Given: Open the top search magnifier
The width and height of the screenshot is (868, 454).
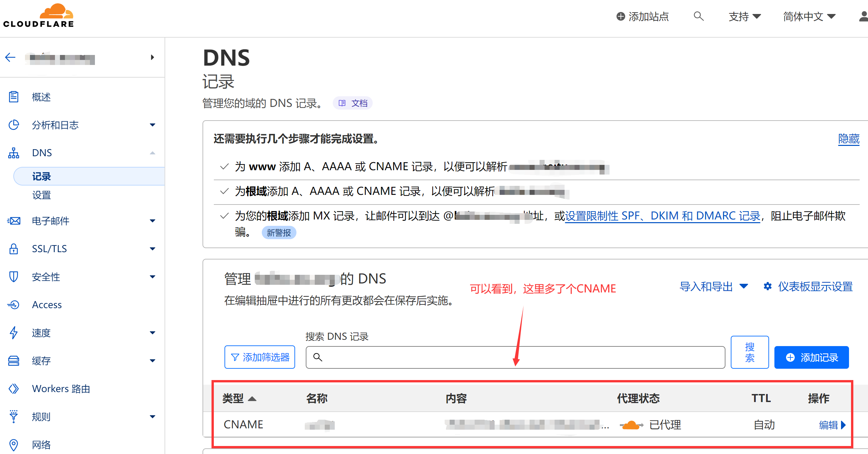Looking at the screenshot, I should (698, 16).
